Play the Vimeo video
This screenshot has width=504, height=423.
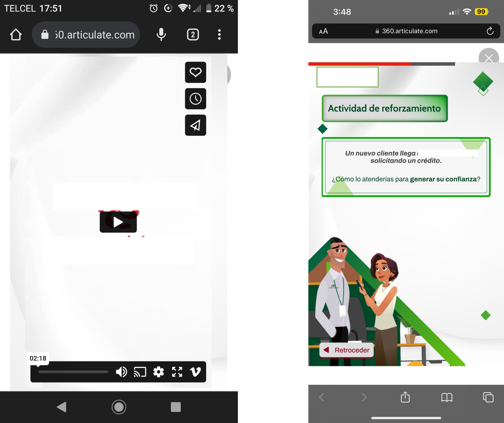(118, 222)
